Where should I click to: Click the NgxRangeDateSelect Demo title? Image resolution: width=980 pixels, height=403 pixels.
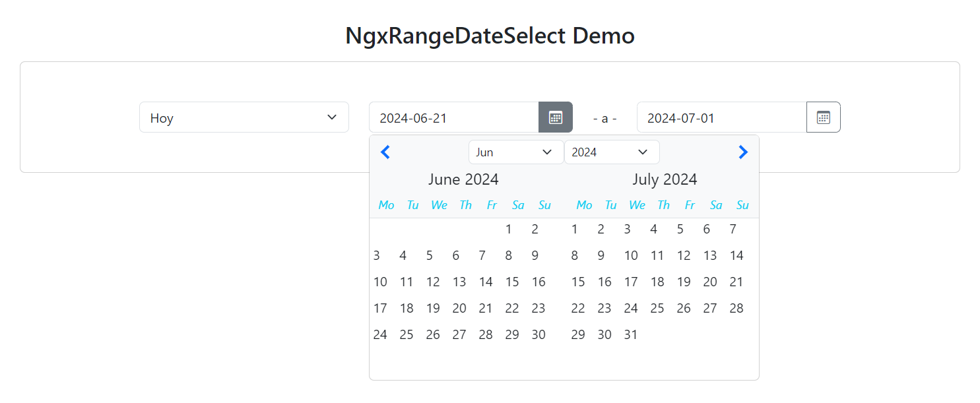490,36
